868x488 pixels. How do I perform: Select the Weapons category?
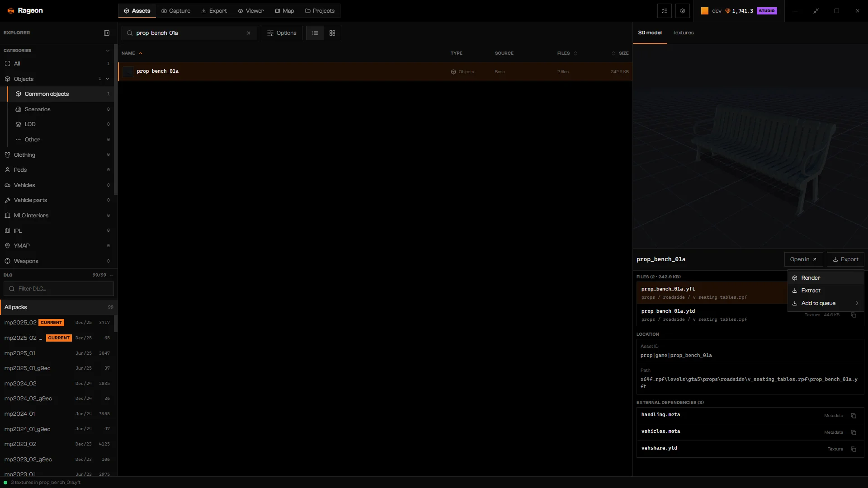pos(57,261)
